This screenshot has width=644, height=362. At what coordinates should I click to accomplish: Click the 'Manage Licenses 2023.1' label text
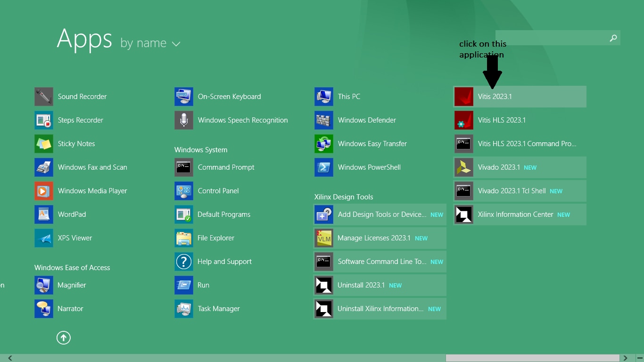(374, 238)
